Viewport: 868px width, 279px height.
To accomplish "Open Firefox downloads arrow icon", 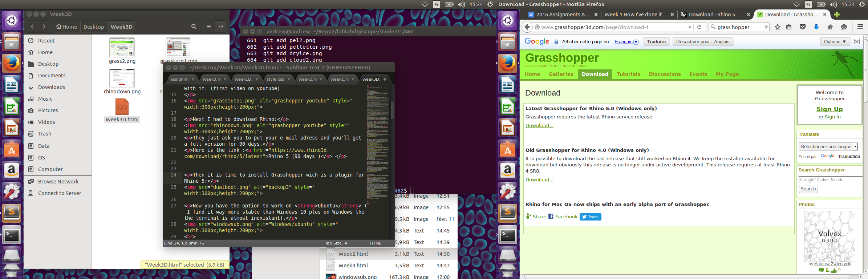I will 816,27.
